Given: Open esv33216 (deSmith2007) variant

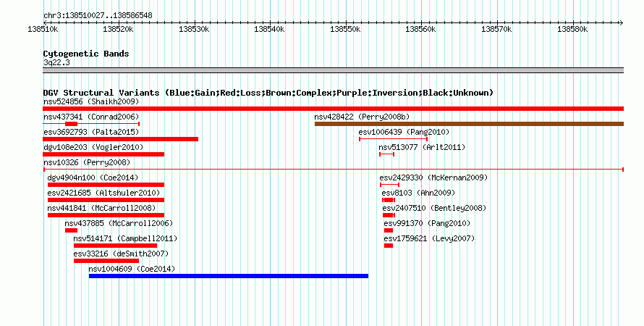Looking at the screenshot, I should tap(121, 254).
